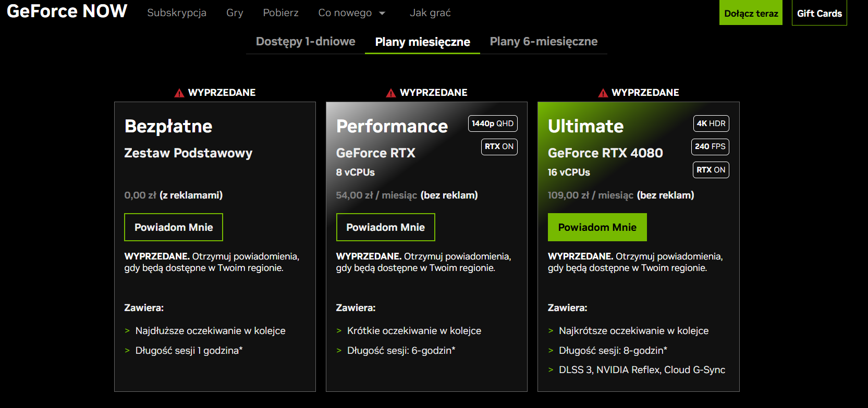Click the 8 vCPUs text
The height and width of the screenshot is (408, 868).
click(x=356, y=172)
